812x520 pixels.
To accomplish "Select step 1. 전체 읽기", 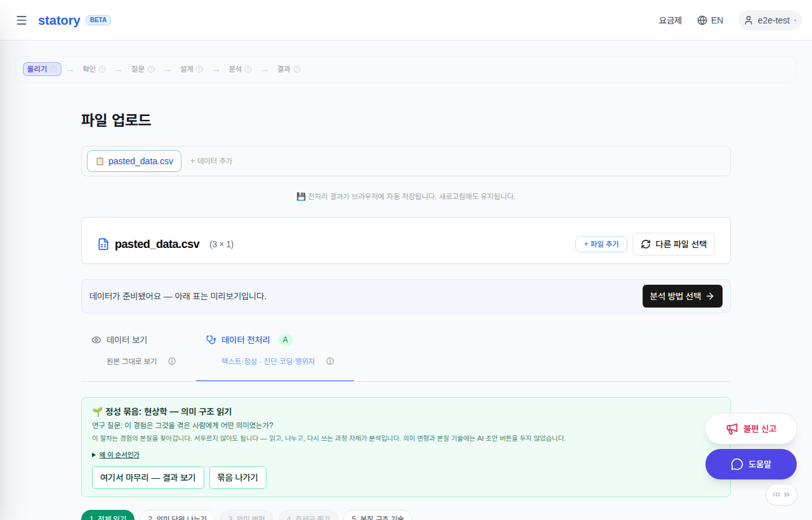I will coord(108,515).
